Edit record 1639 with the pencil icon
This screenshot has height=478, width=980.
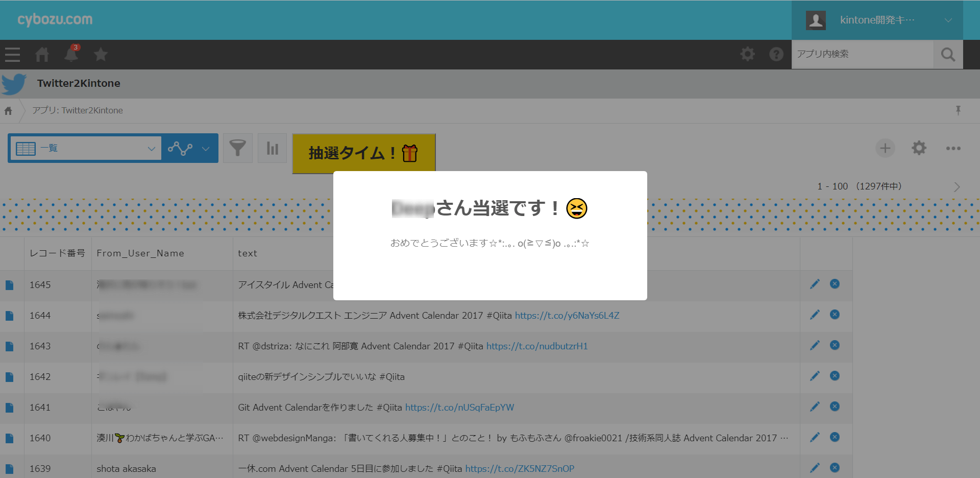click(x=815, y=468)
